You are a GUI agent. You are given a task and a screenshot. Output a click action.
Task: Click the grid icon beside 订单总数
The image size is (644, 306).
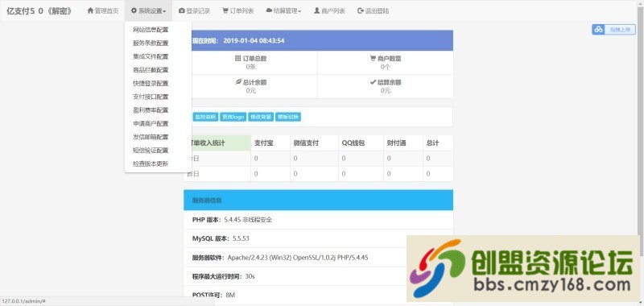237,58
